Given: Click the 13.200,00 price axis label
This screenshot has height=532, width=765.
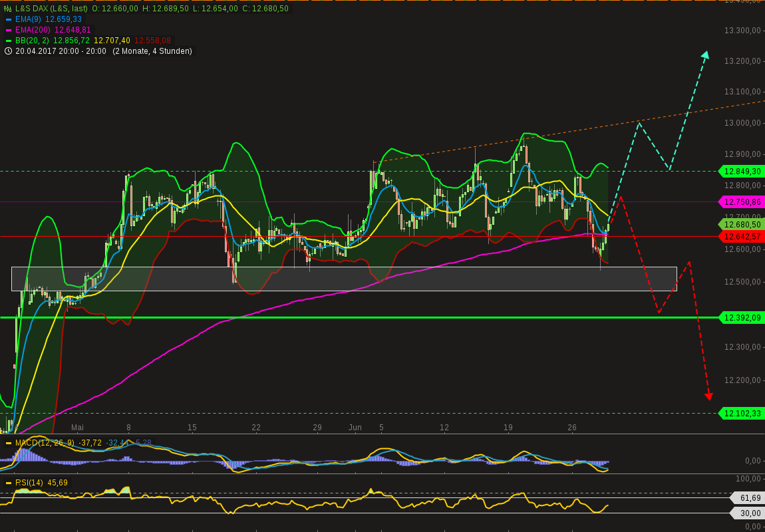Looking at the screenshot, I should tap(742, 61).
